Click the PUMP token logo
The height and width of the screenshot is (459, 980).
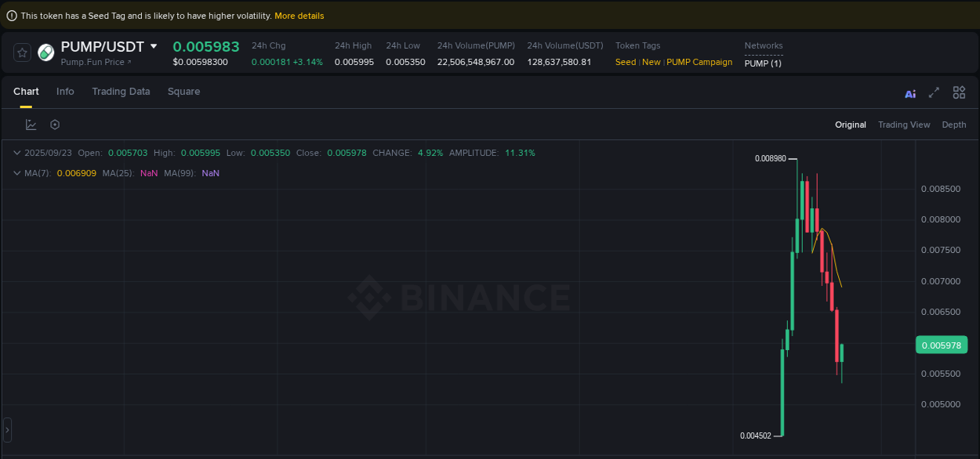coord(45,52)
